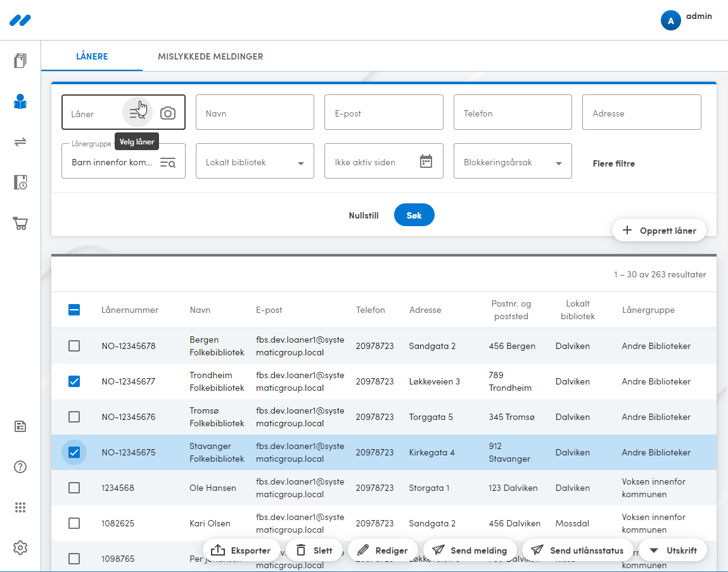Screen dimensions: 728x572
Task: Click the 123 Dalviken postal cell
Action: pos(513,488)
